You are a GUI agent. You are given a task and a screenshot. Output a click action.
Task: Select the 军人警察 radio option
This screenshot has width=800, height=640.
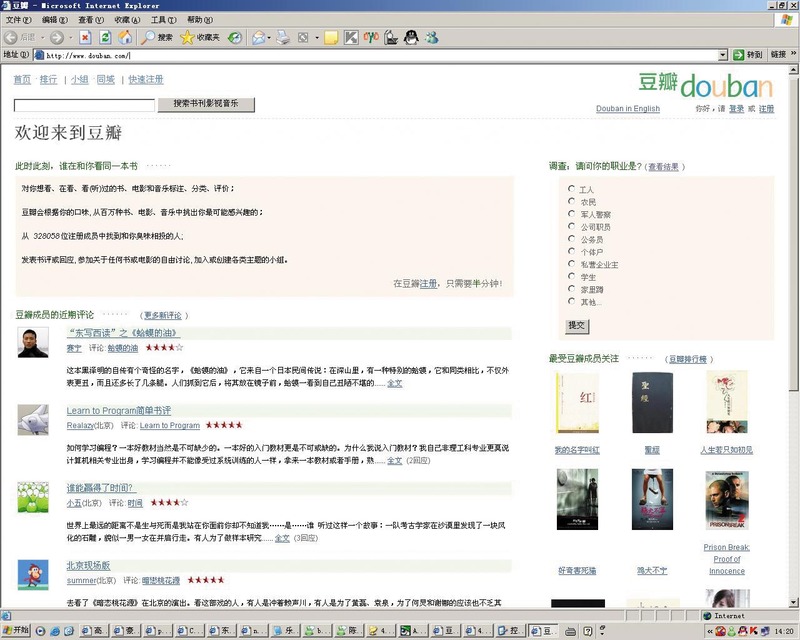[571, 213]
